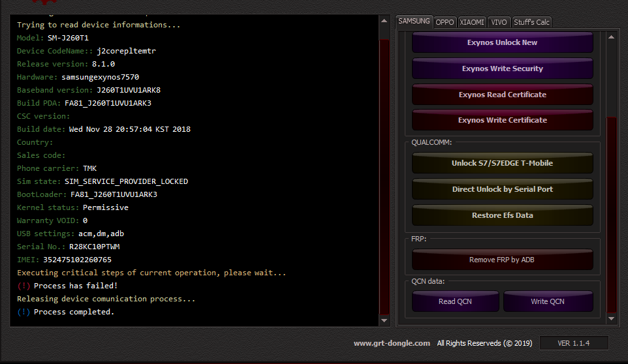Click 'Releasing device comunication process...' line
Viewport: 628px width, 364px height.
(106, 299)
